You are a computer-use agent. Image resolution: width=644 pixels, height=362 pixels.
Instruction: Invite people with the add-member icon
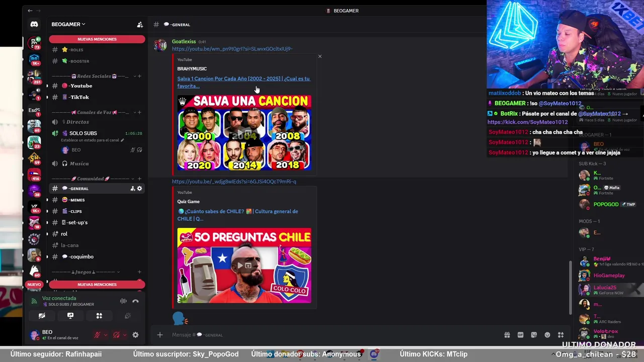coord(140,24)
